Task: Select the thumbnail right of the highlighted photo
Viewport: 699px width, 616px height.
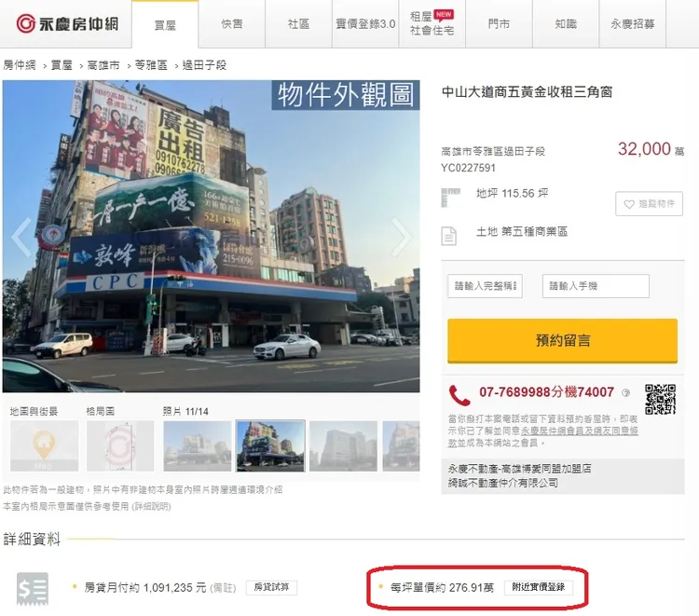Action: [343, 445]
